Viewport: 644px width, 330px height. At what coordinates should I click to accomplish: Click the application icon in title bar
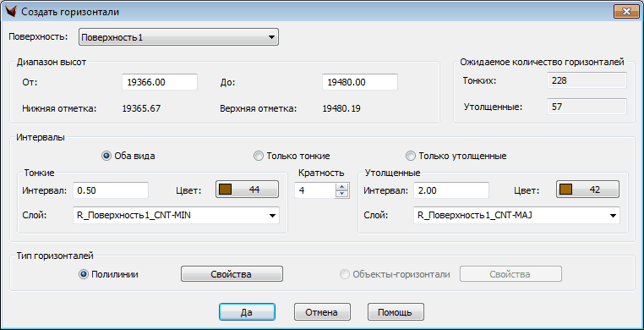[x=11, y=12]
